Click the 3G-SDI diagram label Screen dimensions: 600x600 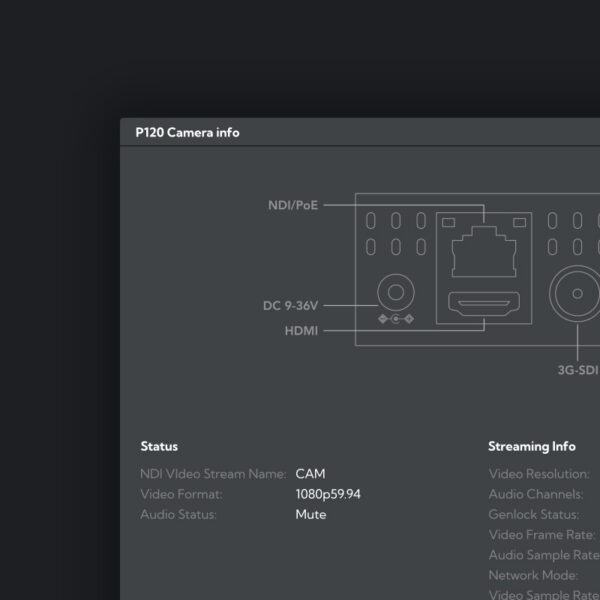577,370
